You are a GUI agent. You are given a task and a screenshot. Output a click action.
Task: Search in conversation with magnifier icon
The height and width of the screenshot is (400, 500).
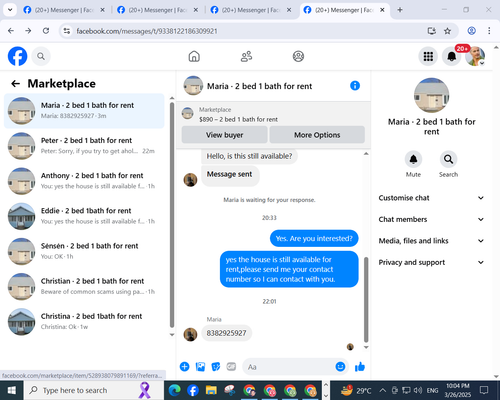coord(448,159)
